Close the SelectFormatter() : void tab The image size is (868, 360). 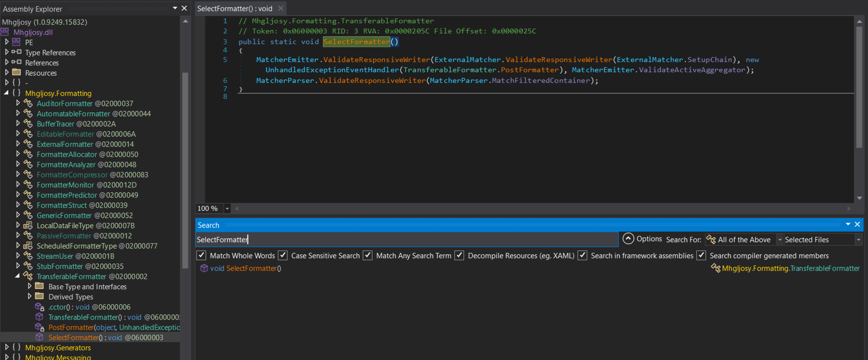click(281, 8)
